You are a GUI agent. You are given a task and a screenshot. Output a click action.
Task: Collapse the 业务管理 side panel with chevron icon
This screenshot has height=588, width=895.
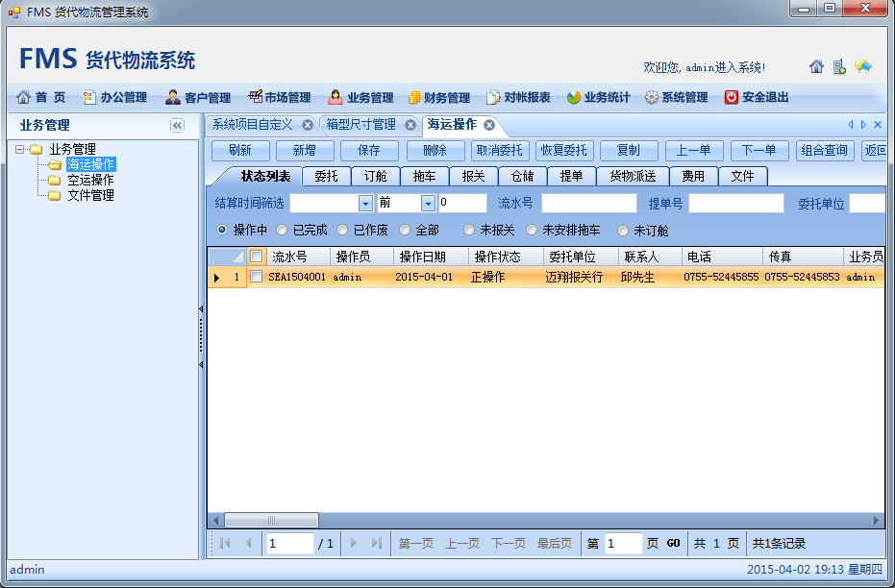pyautogui.click(x=177, y=126)
